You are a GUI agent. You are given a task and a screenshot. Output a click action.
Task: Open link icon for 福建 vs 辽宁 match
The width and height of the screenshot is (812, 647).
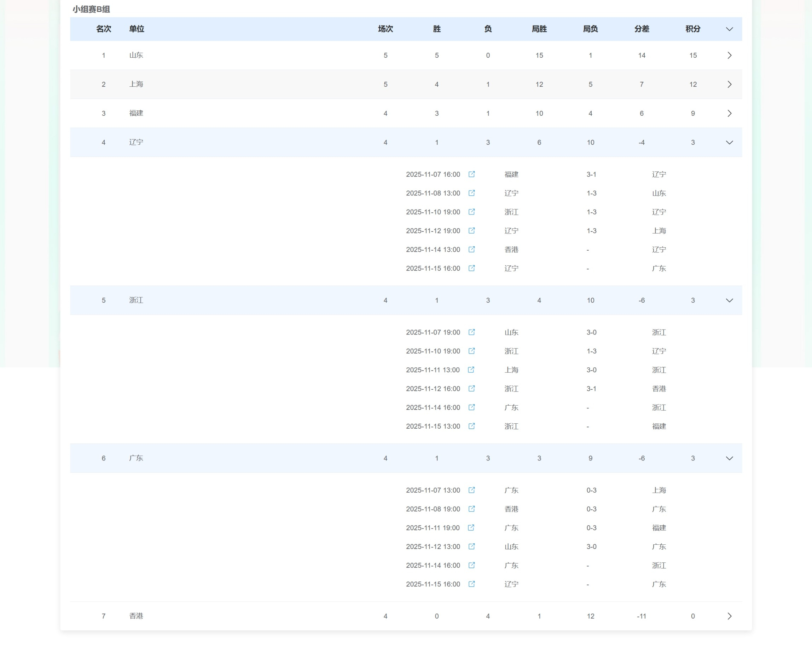471,174
